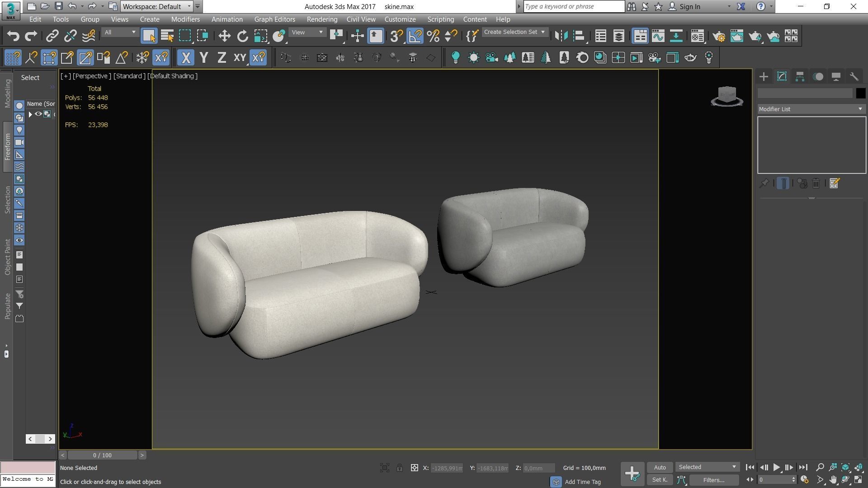Open the Selected key filter dropdown
This screenshot has height=488, width=868.
coord(707,467)
